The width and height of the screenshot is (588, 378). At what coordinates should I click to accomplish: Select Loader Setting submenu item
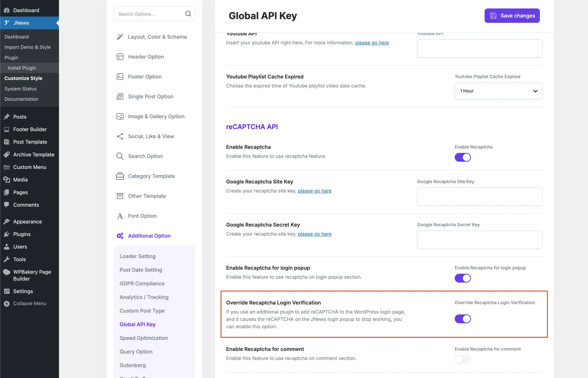(138, 256)
